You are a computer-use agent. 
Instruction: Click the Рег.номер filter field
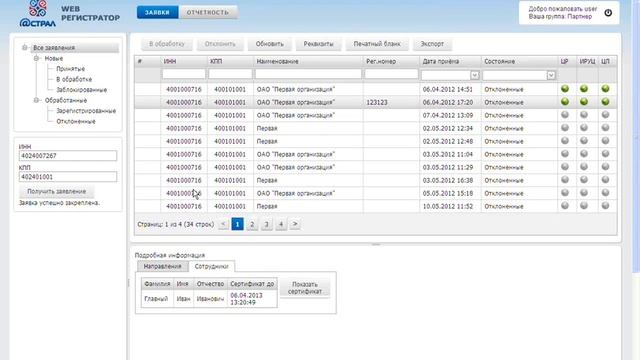pyautogui.click(x=391, y=74)
